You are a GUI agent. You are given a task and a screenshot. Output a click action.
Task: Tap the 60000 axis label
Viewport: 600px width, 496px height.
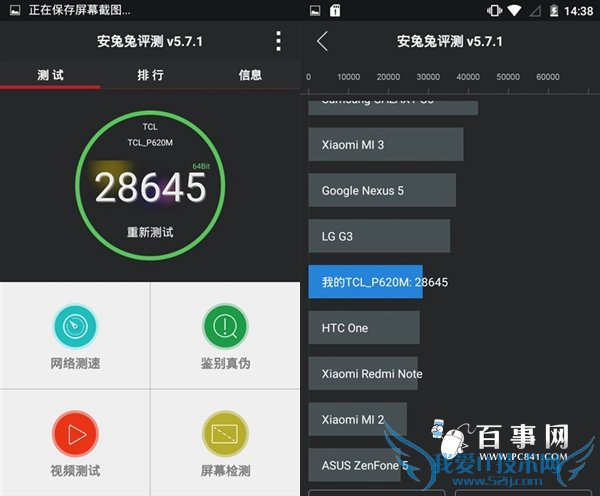point(548,77)
